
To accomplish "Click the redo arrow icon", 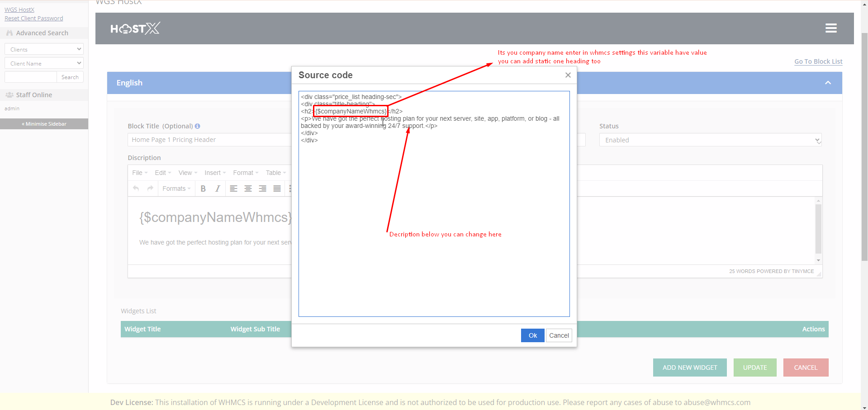I will 150,189.
